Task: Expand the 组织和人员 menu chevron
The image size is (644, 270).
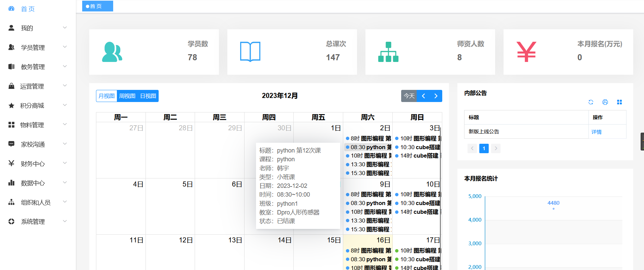Action: [x=65, y=202]
